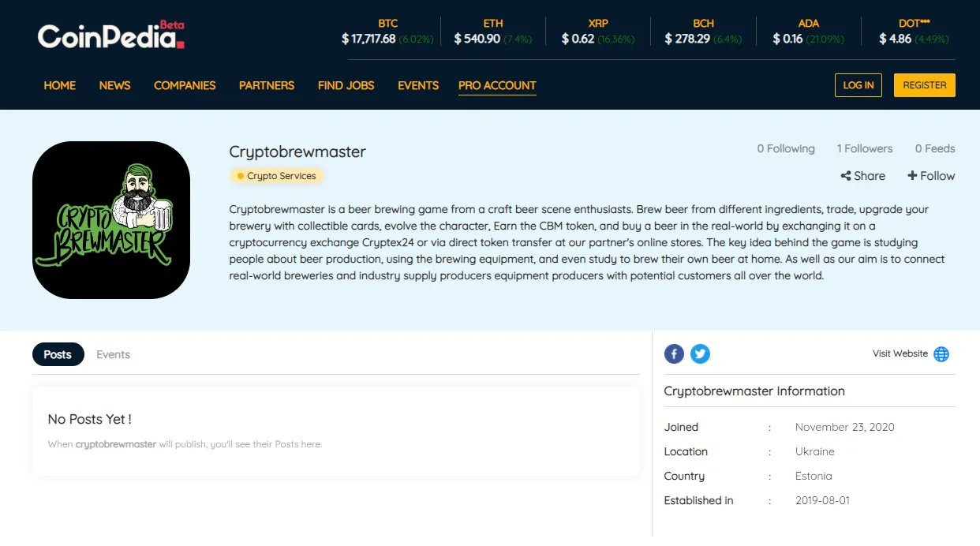
Task: View the 0 Feeds count
Action: (935, 148)
